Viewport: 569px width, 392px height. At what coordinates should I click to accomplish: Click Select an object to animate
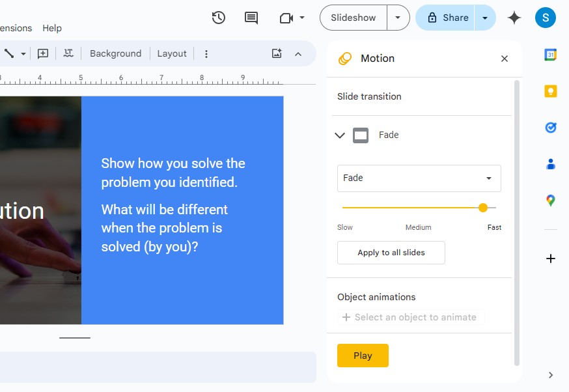coord(409,317)
